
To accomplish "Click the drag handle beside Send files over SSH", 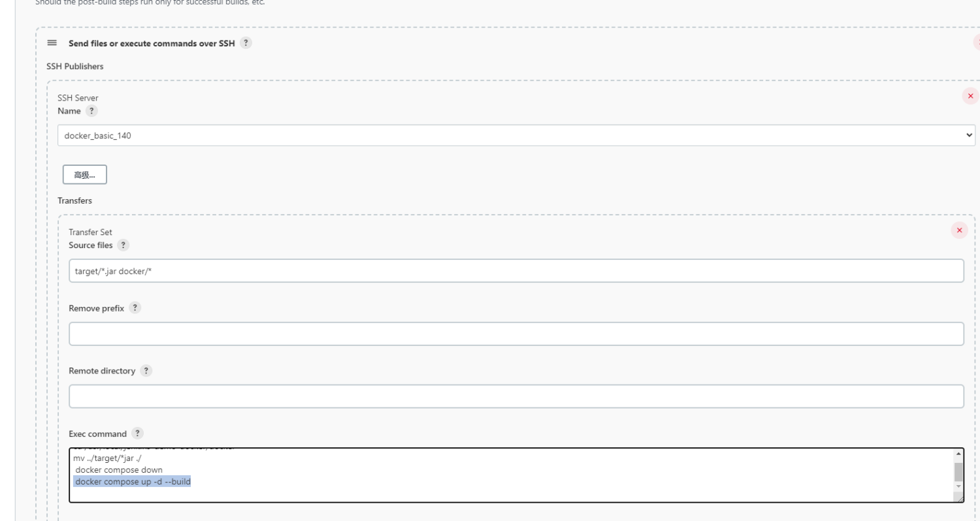I will click(52, 42).
